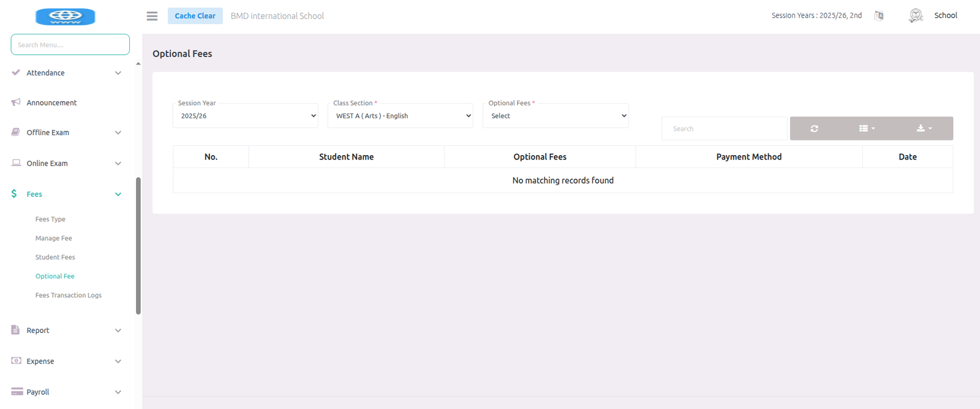Click the language translate icon
This screenshot has width=980, height=409.
[x=879, y=16]
